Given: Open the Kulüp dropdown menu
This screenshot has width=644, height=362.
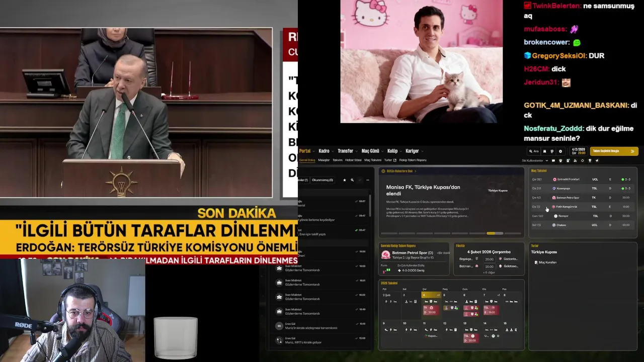Looking at the screenshot, I should pyautogui.click(x=395, y=151).
